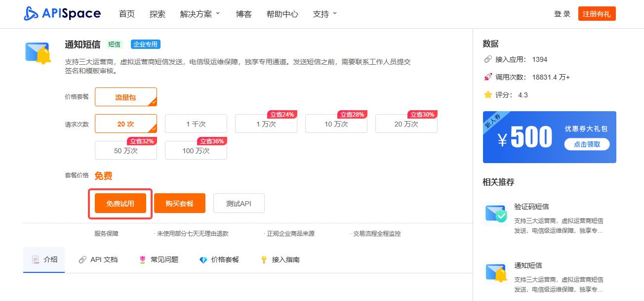Click the 免费试用 button
The height and width of the screenshot is (301, 644).
click(x=120, y=203)
